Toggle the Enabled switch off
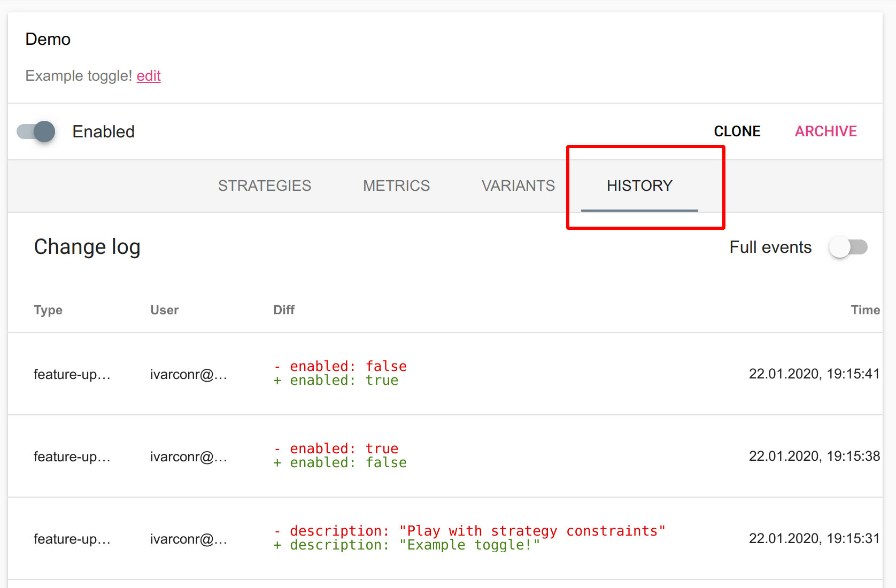 (x=36, y=131)
